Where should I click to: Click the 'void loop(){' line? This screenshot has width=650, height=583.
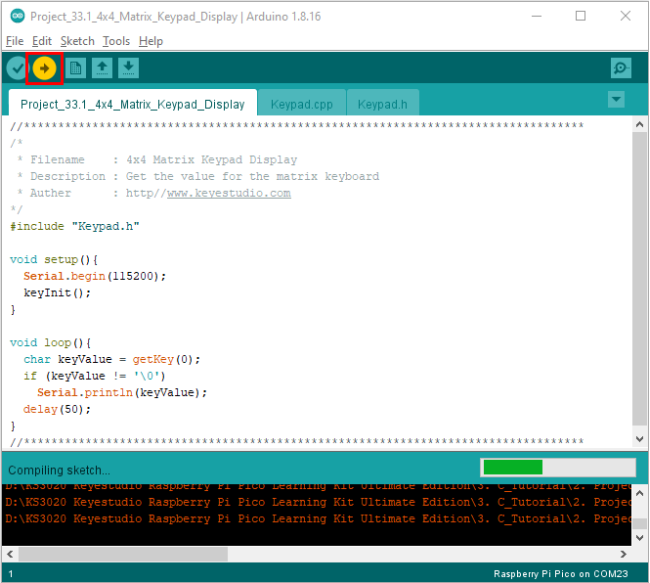click(51, 343)
